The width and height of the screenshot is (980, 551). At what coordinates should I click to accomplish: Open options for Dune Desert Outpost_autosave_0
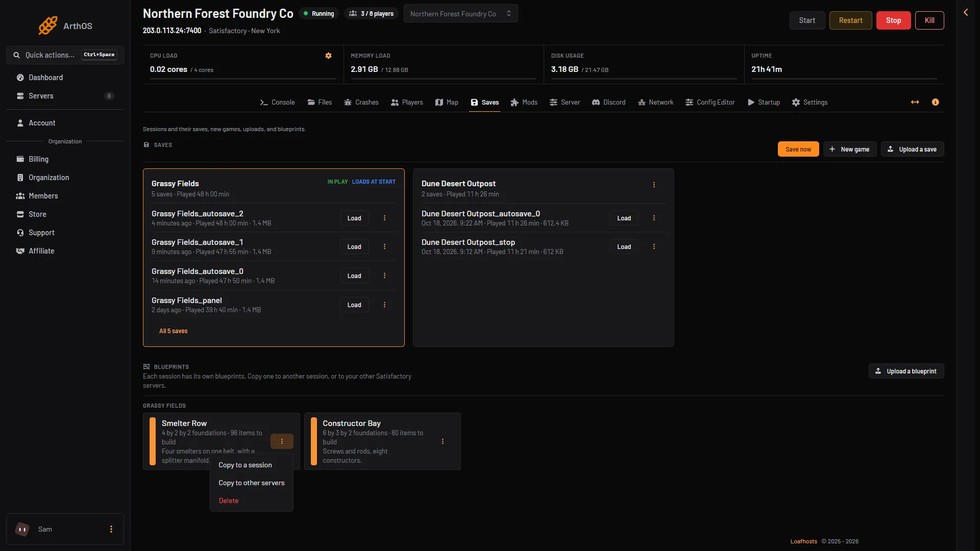point(654,218)
